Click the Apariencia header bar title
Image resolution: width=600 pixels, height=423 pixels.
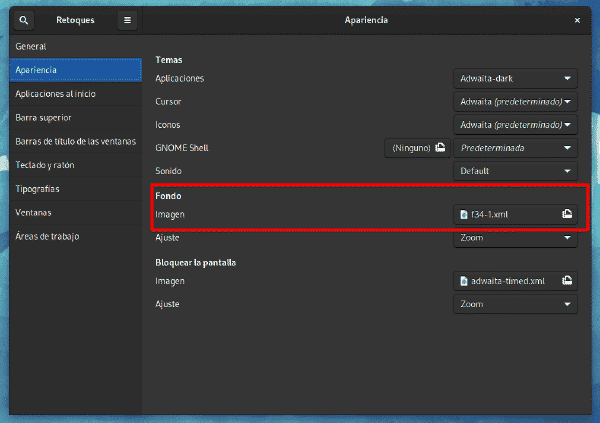coord(366,20)
